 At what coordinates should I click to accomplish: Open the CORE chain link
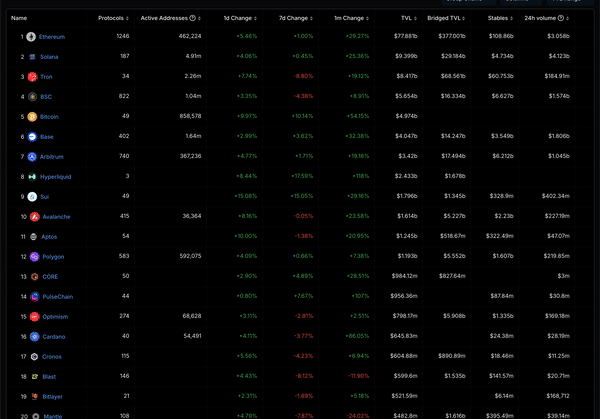point(50,277)
